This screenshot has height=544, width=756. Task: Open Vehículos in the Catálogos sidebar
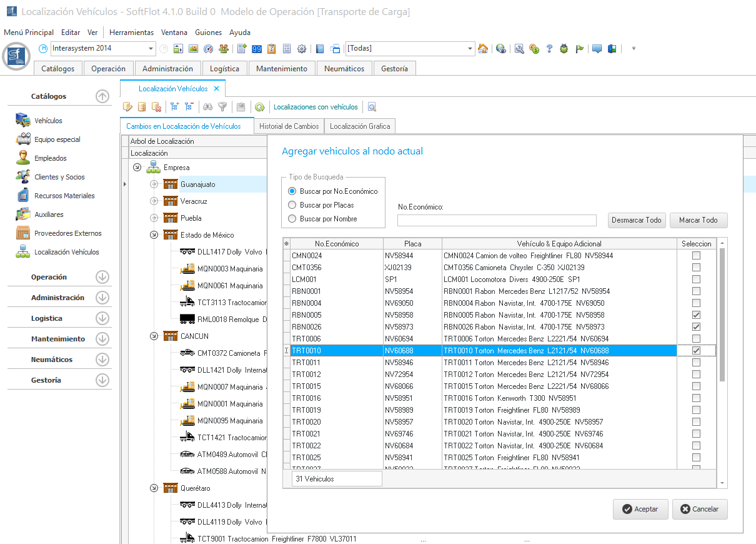coord(48,121)
